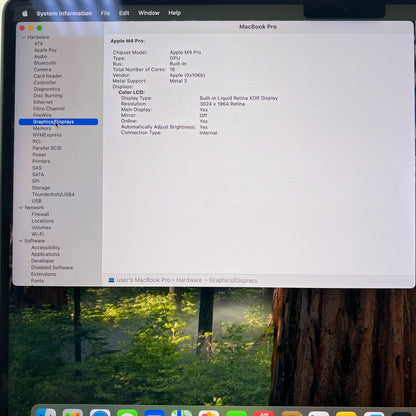Open the Maps icon in the Dock

coord(182,413)
